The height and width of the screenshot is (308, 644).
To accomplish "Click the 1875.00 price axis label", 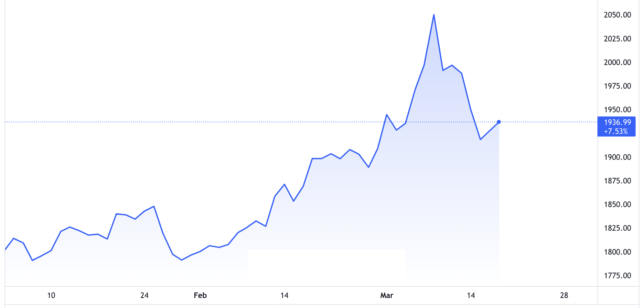I will tap(617, 181).
